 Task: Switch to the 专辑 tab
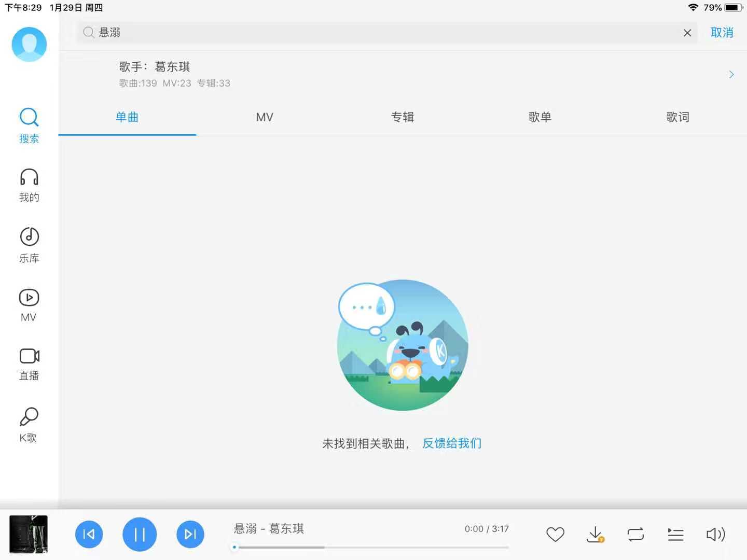click(x=402, y=117)
